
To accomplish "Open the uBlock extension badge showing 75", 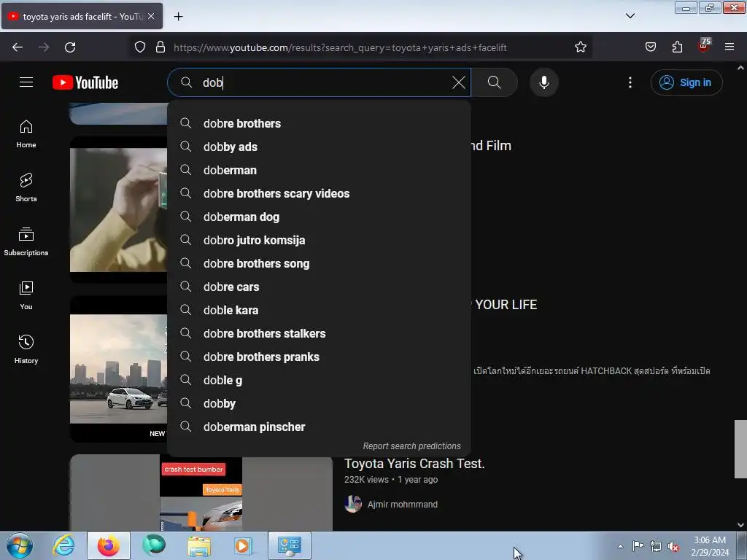I will point(704,46).
